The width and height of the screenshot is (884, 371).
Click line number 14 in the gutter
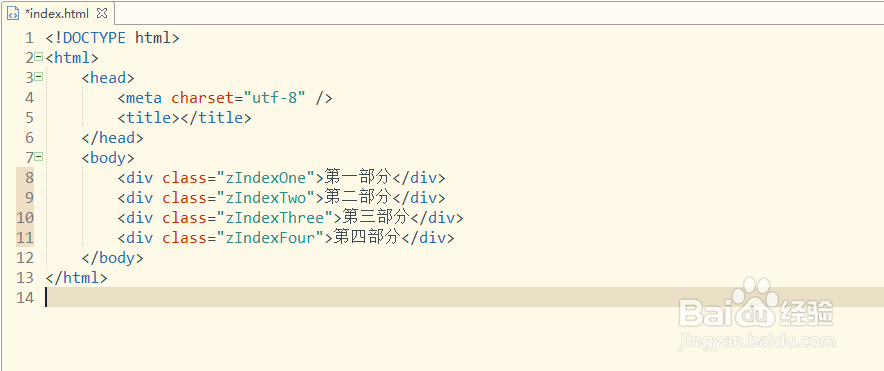pyautogui.click(x=25, y=298)
